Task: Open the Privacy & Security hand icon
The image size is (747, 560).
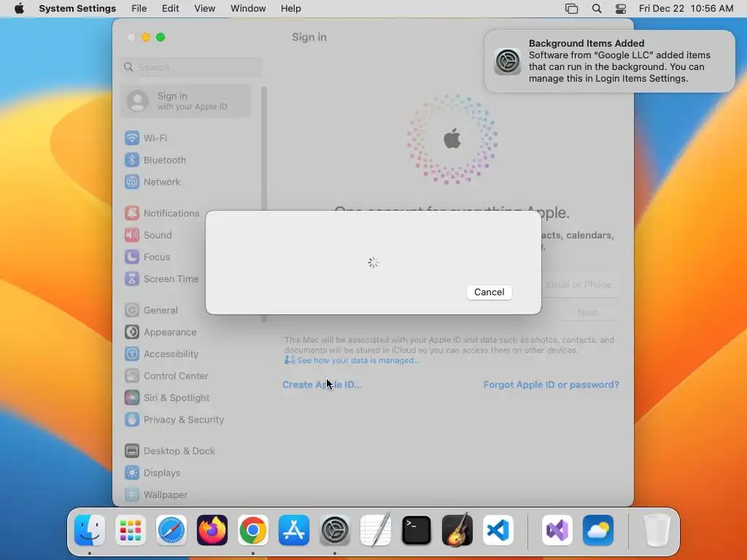Action: point(132,420)
